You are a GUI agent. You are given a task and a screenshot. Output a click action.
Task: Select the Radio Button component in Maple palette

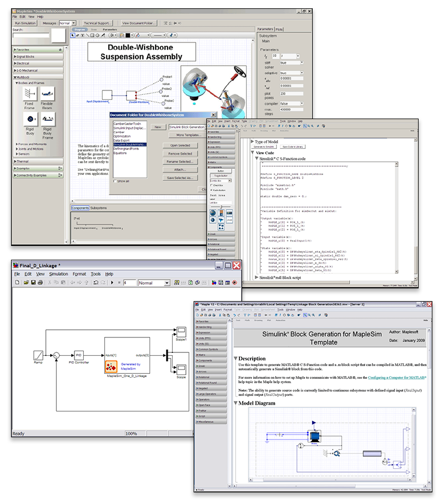pyautogui.click(x=211, y=190)
